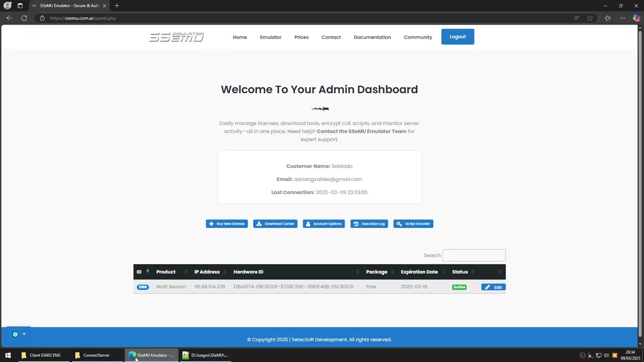The image size is (644, 362).
Task: Open the volume tray icon
Action: 606,355
